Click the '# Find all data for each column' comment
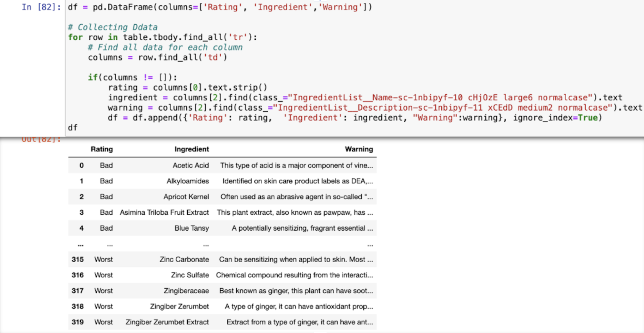Screen dimensions: 644x333 click(165, 47)
